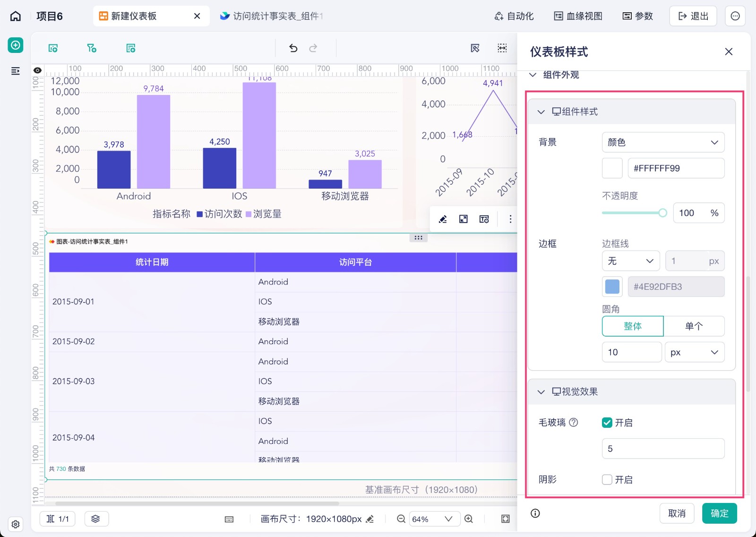Switch to 访问统计事实表_组件1 tab
The image size is (756, 537).
click(x=272, y=16)
